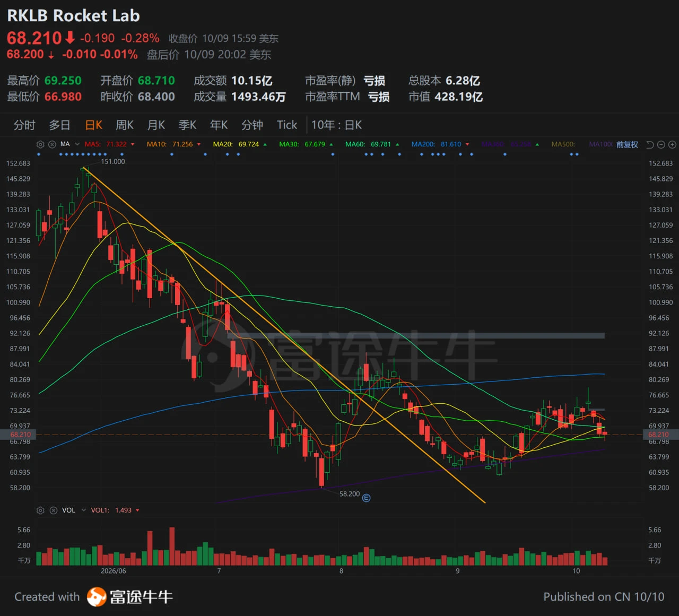Screen dimensions: 679x616
Task: Click the undo arrow icon beside 前复权
Action: [x=650, y=144]
